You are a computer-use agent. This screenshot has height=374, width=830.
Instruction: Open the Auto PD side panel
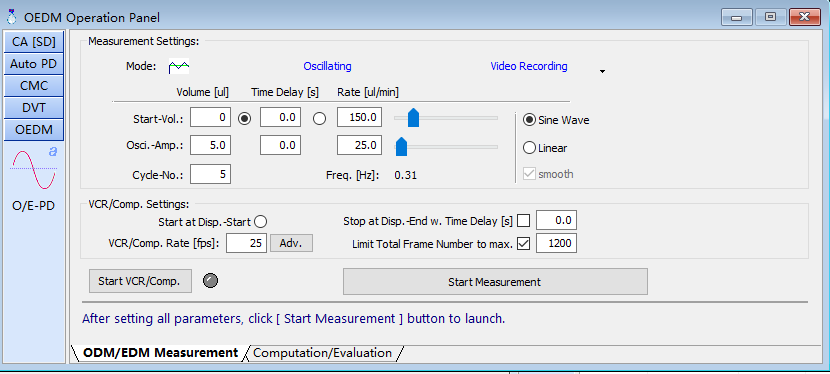tap(34, 64)
